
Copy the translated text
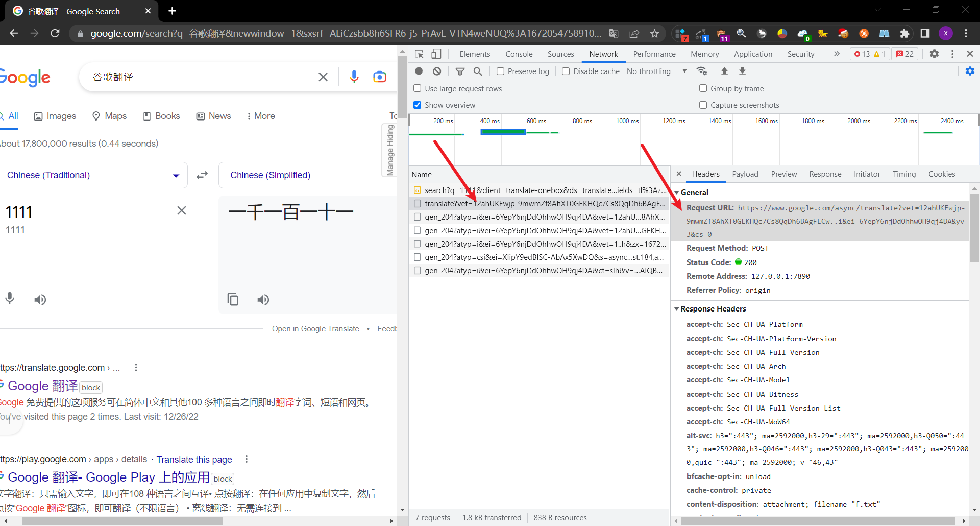(x=233, y=300)
